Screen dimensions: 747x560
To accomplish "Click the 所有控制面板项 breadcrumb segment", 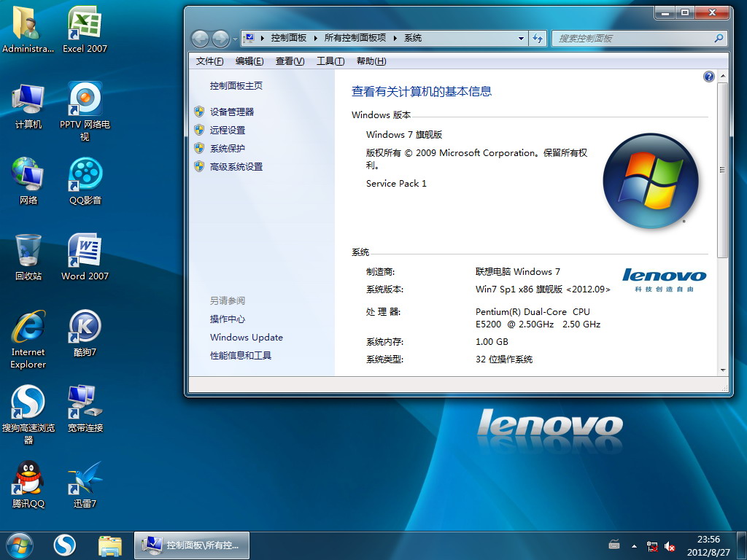I will 355,38.
